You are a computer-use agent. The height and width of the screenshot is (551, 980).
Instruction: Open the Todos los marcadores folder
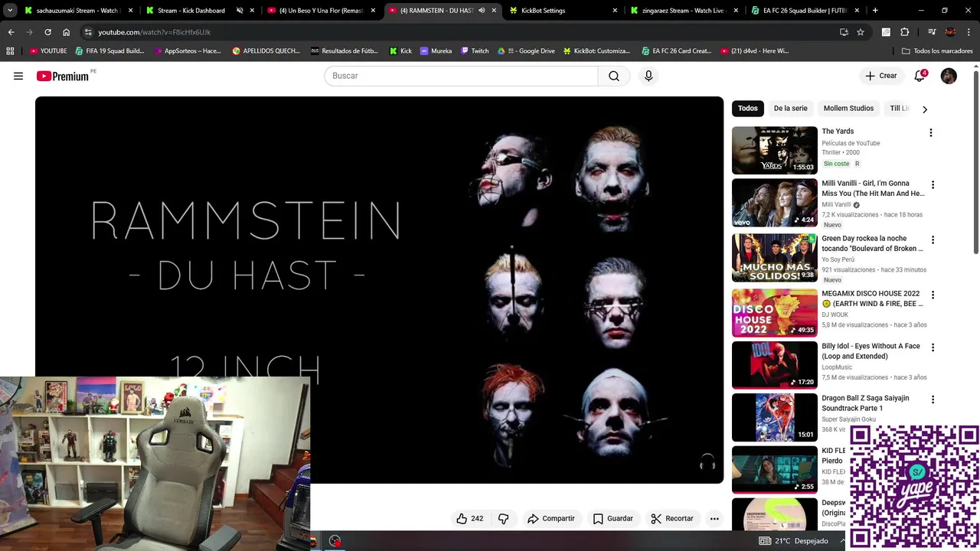point(937,51)
